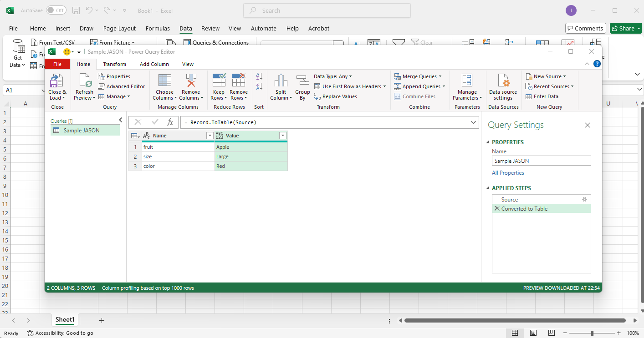Open gear settings for Source step
The width and height of the screenshot is (644, 338).
(585, 199)
